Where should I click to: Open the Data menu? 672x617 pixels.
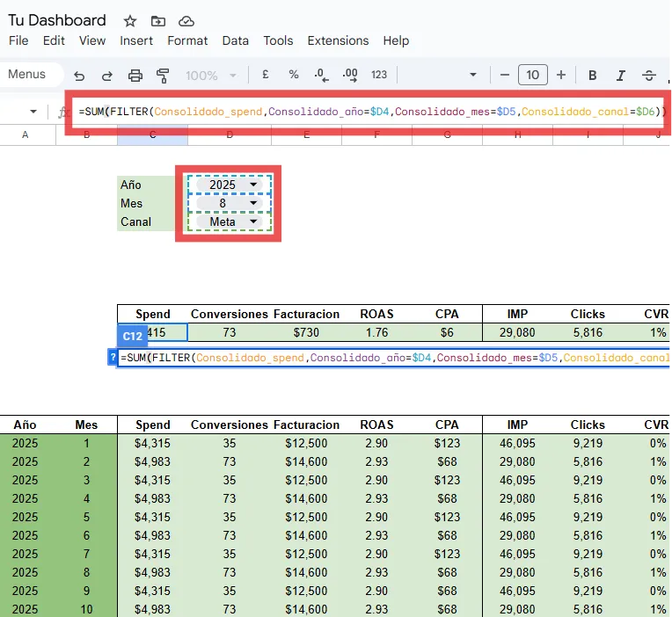[x=235, y=40]
